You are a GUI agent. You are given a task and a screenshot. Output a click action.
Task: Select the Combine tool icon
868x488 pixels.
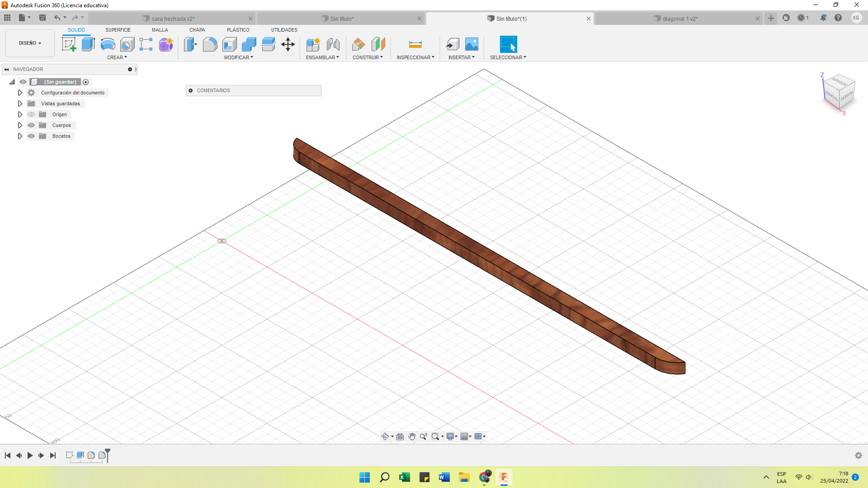(249, 44)
